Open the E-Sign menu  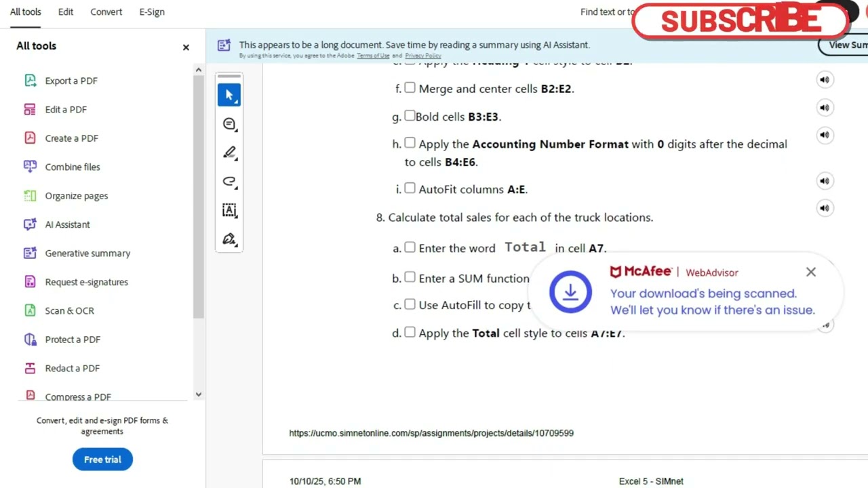(152, 12)
